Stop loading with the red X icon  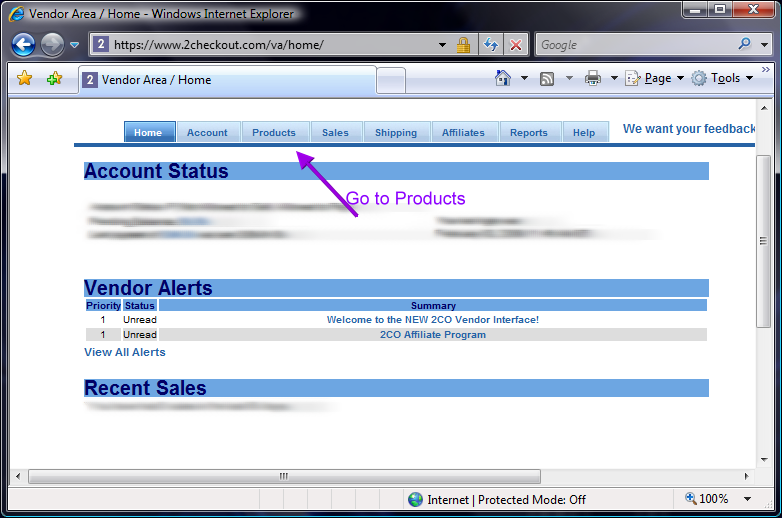(x=516, y=45)
